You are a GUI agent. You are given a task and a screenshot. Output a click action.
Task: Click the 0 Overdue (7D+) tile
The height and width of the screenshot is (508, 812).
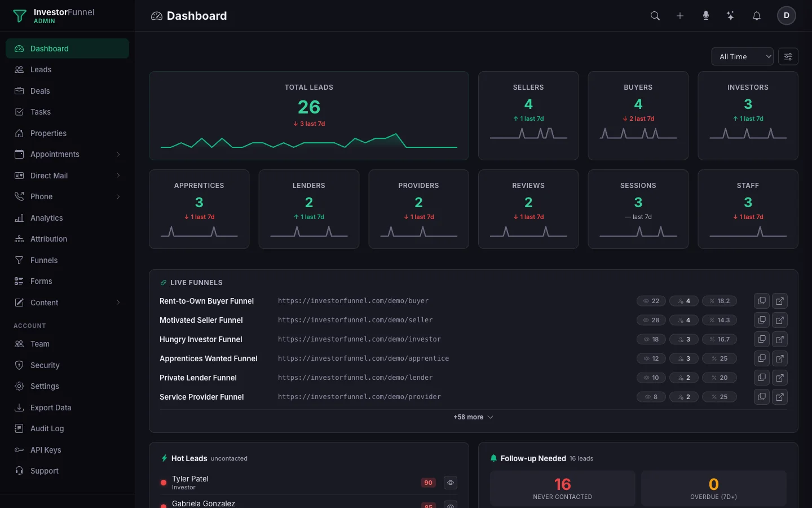pyautogui.click(x=714, y=488)
